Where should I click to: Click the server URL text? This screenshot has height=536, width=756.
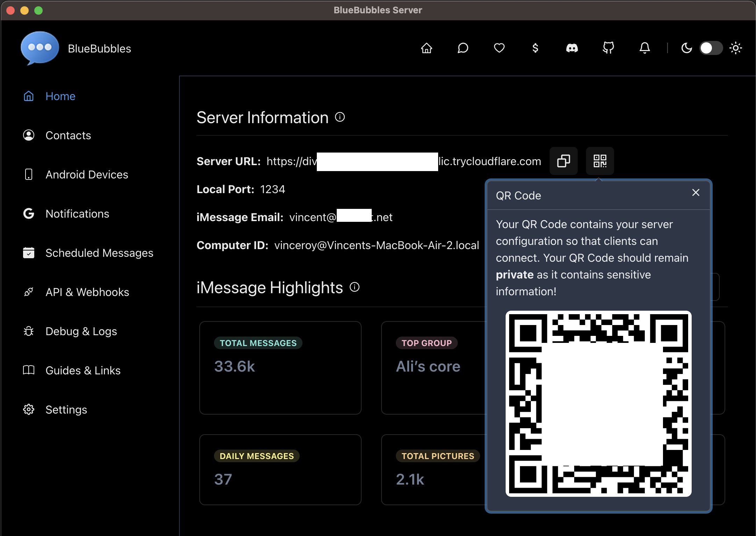[x=404, y=161]
